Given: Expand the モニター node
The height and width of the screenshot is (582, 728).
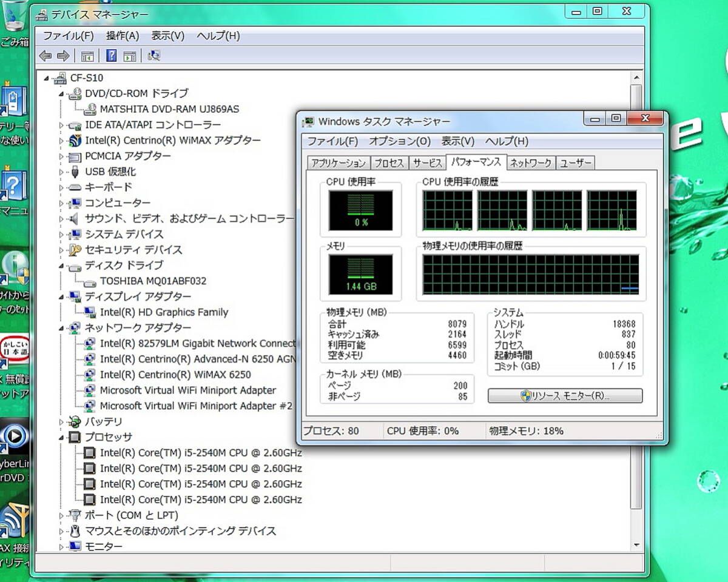Looking at the screenshot, I should (61, 547).
